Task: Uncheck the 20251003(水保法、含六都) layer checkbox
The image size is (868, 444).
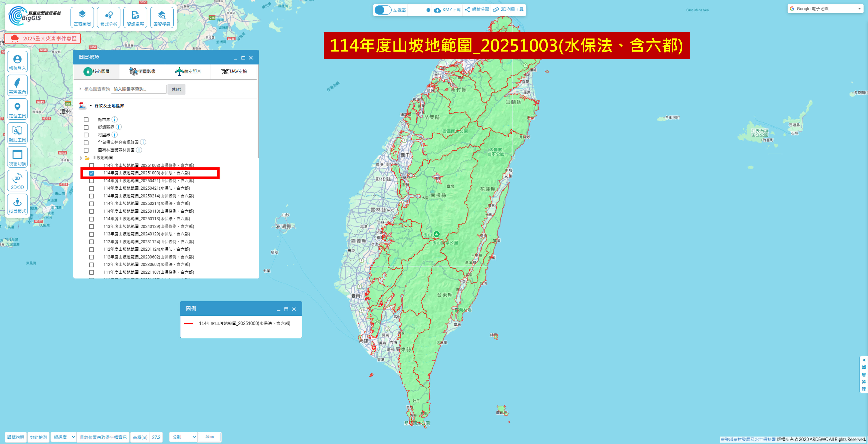Action: [92, 173]
